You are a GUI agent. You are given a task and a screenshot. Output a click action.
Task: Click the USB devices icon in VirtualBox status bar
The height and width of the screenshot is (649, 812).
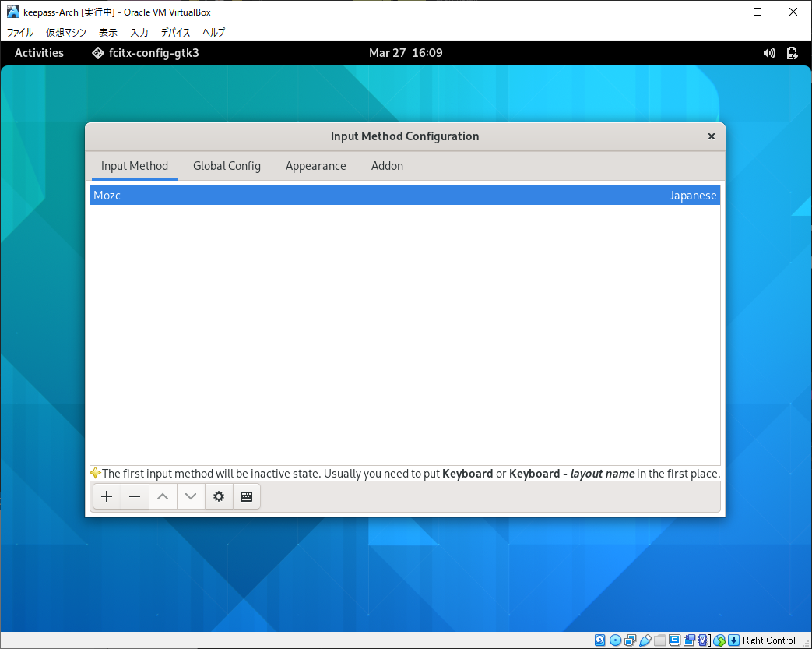tap(644, 640)
